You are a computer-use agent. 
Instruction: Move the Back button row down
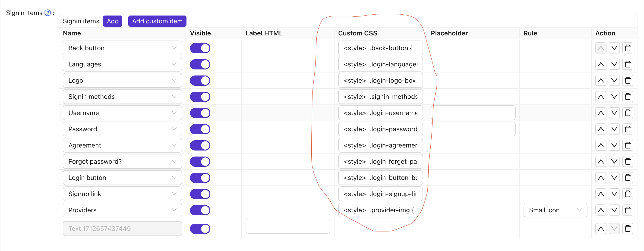click(614, 48)
